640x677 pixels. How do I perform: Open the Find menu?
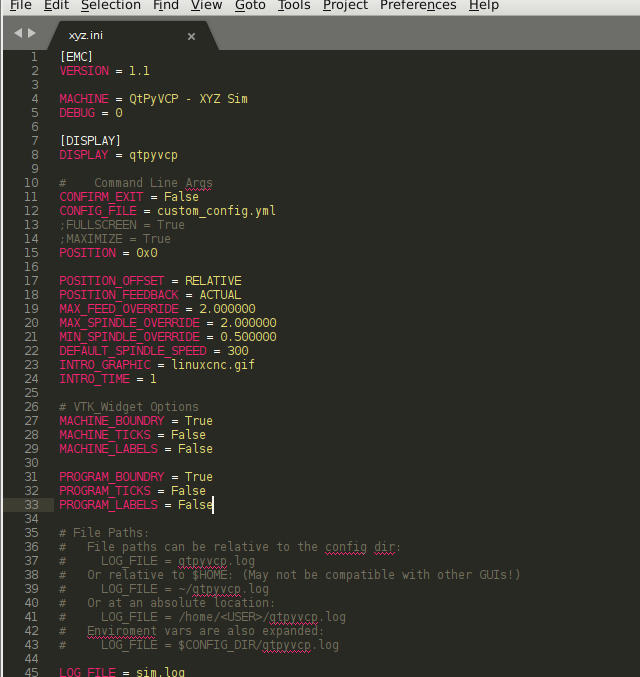pyautogui.click(x=166, y=5)
